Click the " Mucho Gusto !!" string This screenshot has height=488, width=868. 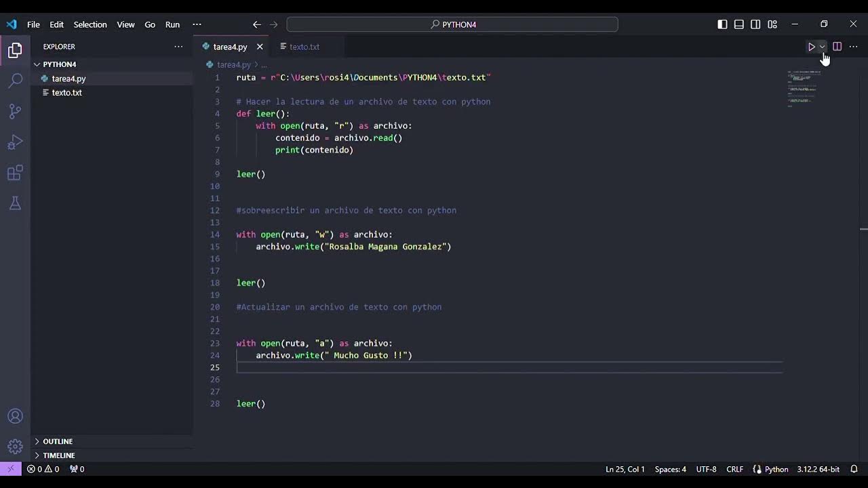[367, 355]
